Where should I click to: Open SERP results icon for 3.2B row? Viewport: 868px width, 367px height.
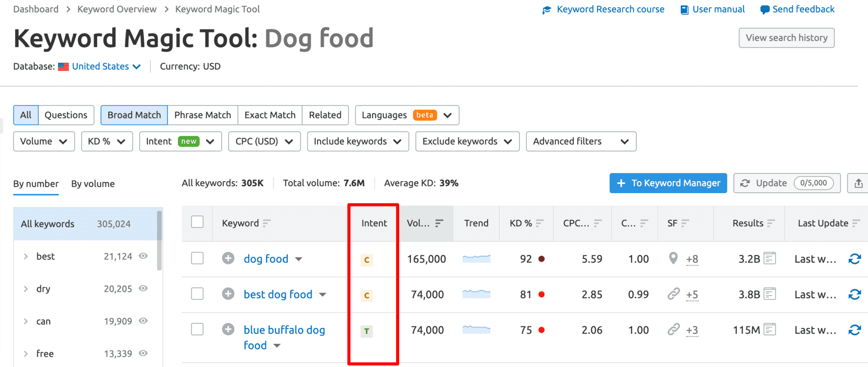coord(770,258)
